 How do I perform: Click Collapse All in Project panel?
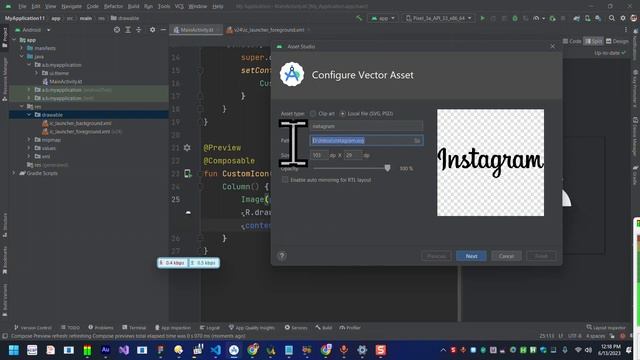[139, 30]
